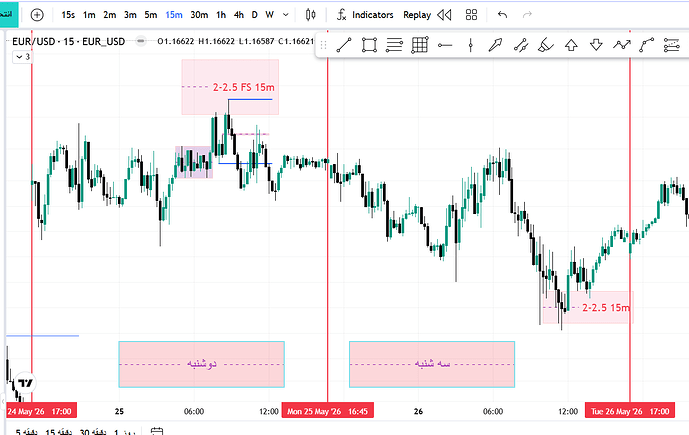Select the 5-minute range at bottom bar
The width and height of the screenshot is (689, 435).
pyautogui.click(x=26, y=432)
